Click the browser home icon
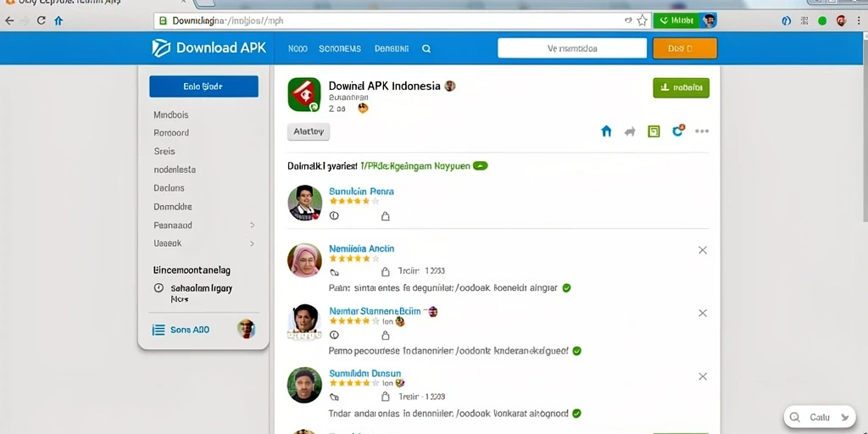The image size is (868, 434). (x=58, y=21)
